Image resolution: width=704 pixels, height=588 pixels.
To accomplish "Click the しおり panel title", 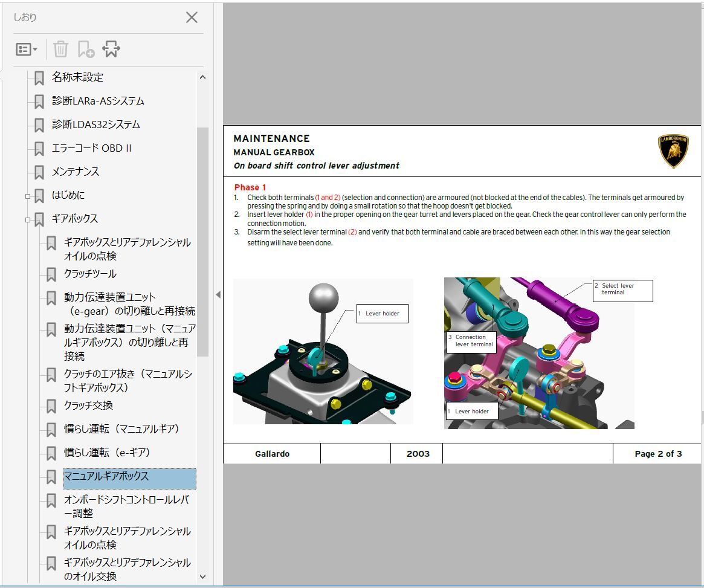I will (25, 18).
